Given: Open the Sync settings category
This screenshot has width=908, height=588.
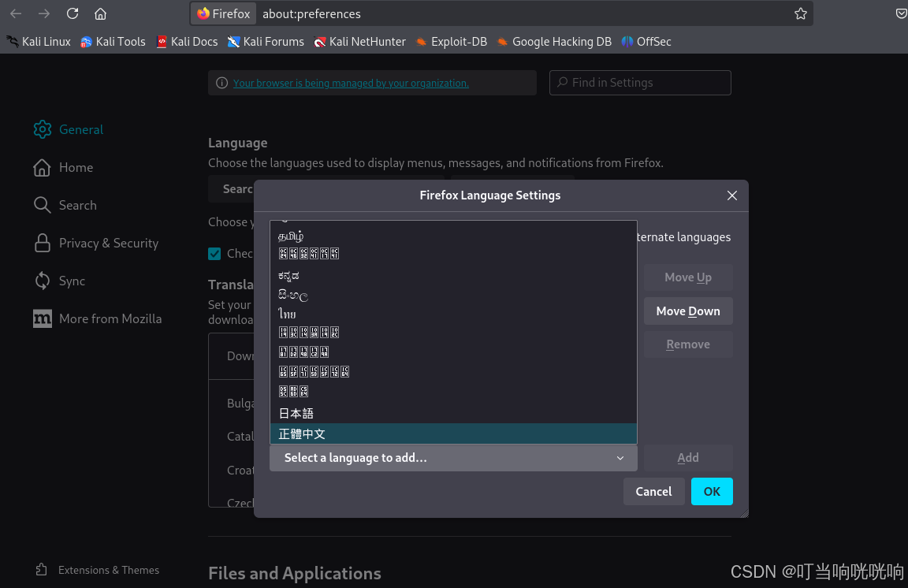Looking at the screenshot, I should coord(59,281).
